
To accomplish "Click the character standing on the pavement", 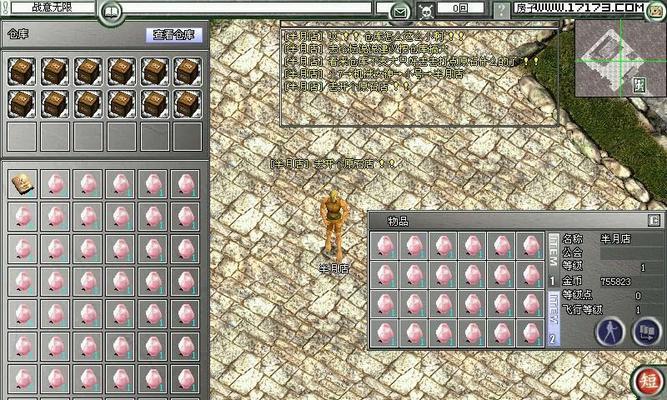I will tap(334, 224).
